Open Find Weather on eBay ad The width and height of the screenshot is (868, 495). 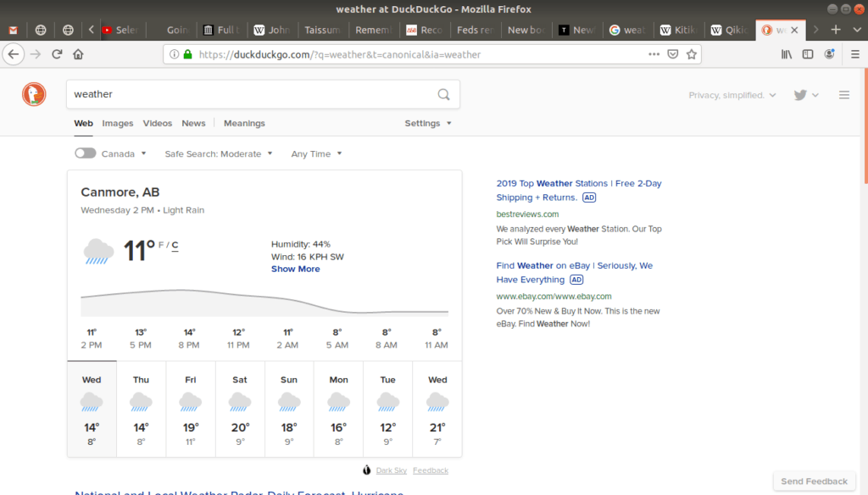[x=574, y=272]
